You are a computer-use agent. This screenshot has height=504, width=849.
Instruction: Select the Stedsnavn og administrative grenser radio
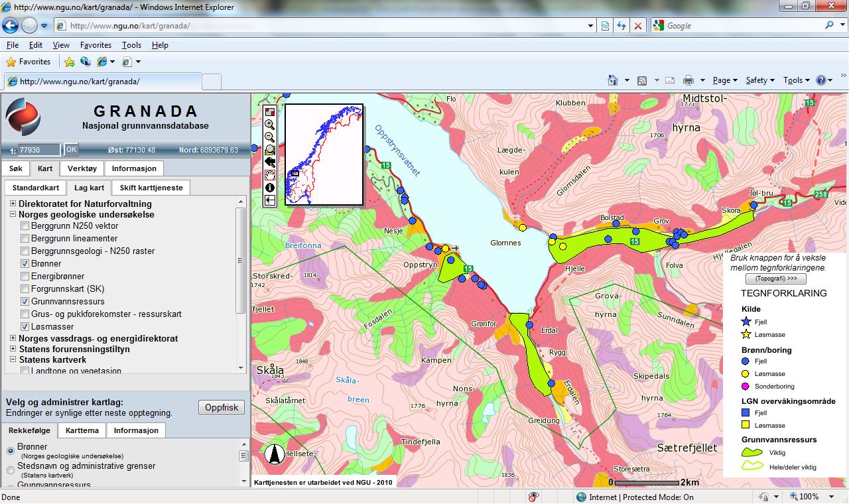click(x=11, y=470)
